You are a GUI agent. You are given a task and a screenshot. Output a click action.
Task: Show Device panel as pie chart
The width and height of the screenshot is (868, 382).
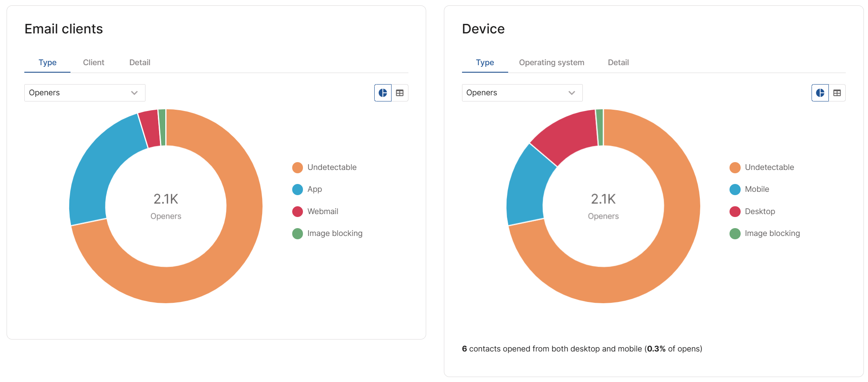pos(820,93)
